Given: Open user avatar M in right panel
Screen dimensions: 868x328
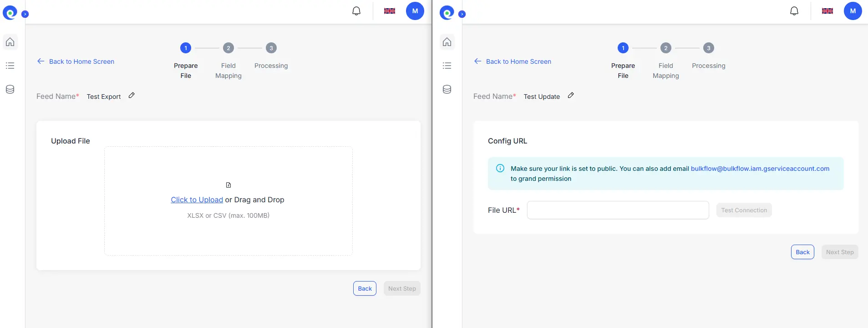Looking at the screenshot, I should (853, 11).
